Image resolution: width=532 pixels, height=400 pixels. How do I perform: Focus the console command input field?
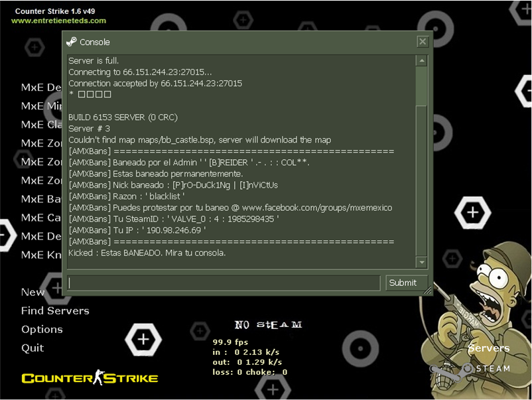click(x=224, y=283)
